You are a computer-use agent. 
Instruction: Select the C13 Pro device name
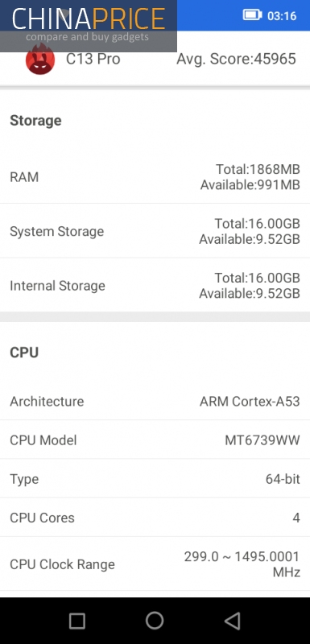pyautogui.click(x=93, y=59)
